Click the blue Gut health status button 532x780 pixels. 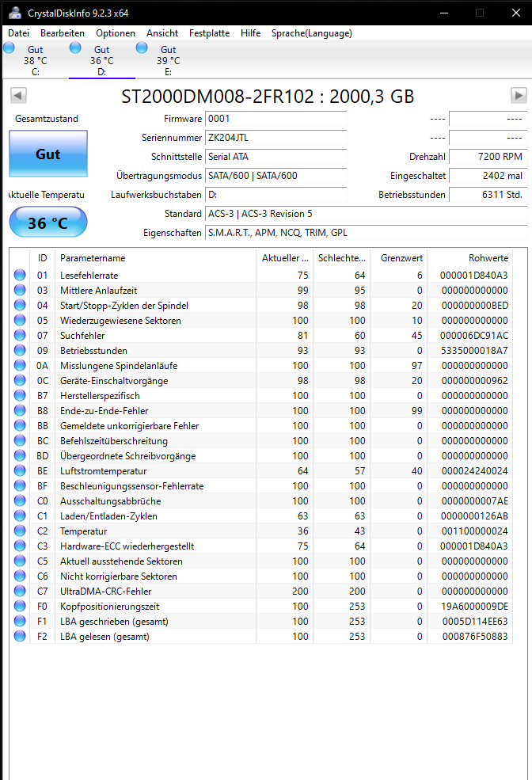click(48, 154)
